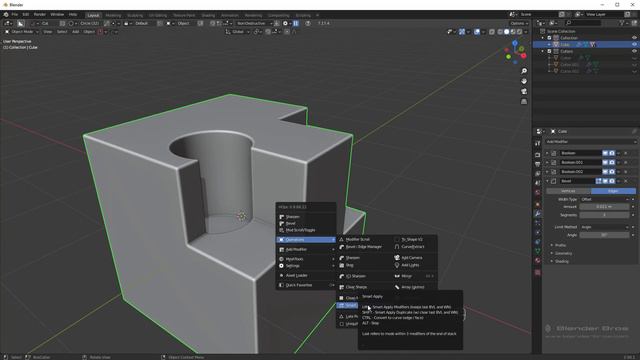Click the navigation gizmo blue Z axis
Image resolution: width=640 pixels, height=360 pixels.
pos(515,42)
